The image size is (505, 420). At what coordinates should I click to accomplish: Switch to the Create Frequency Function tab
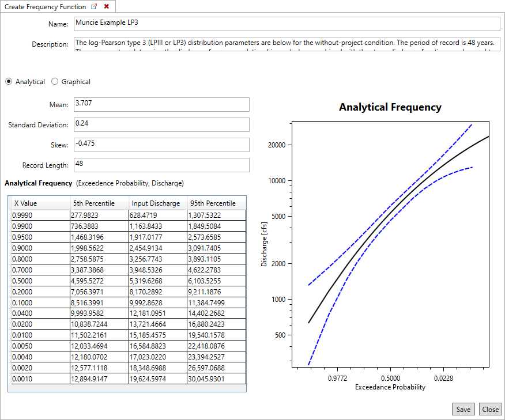pos(45,7)
